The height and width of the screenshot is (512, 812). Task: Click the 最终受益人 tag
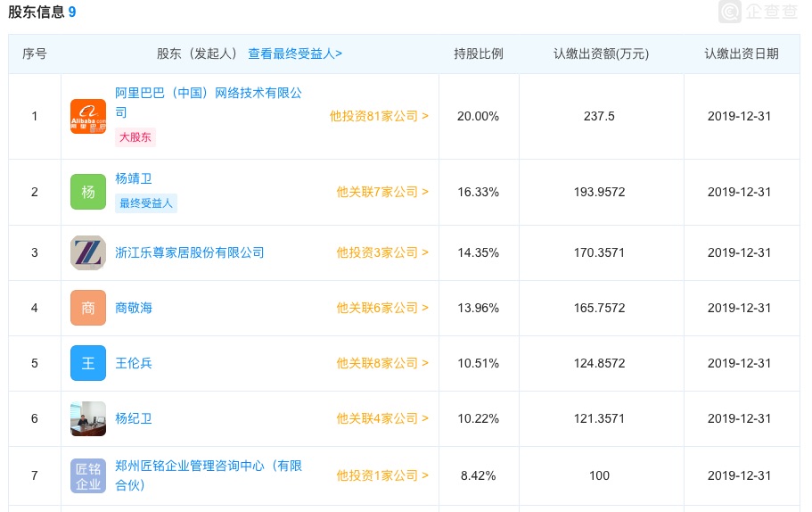pos(146,203)
